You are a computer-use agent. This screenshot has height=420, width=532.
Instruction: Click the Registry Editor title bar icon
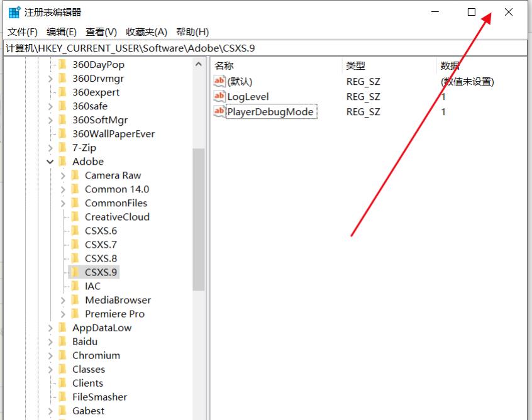point(14,12)
